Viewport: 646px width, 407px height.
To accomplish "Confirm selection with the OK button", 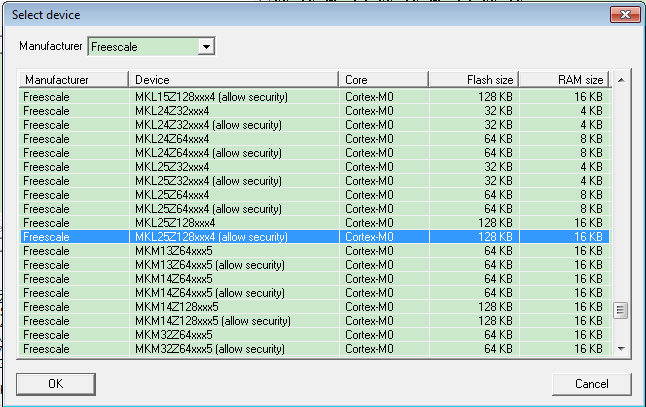I will pos(56,384).
